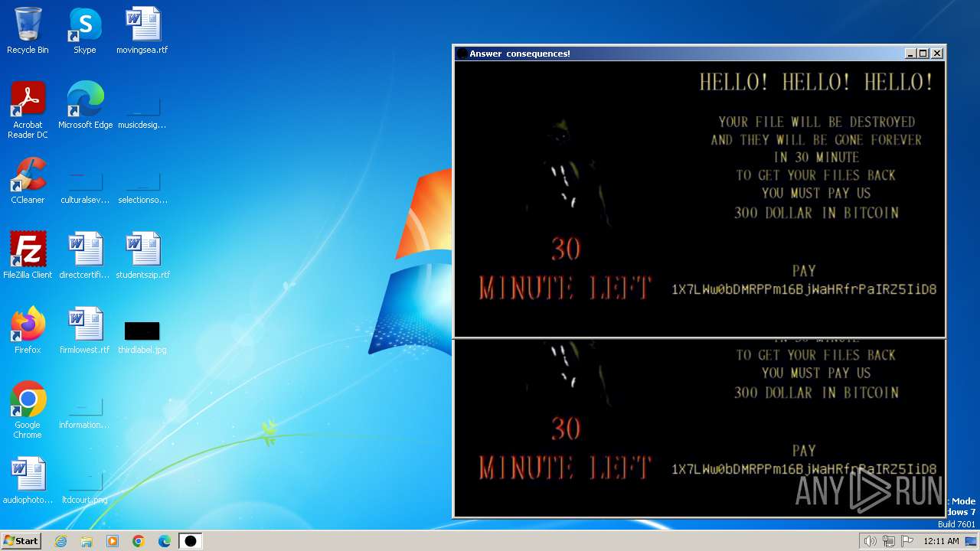This screenshot has height=551, width=980.
Task: Maximize the Answer consequences! window
Action: click(923, 54)
